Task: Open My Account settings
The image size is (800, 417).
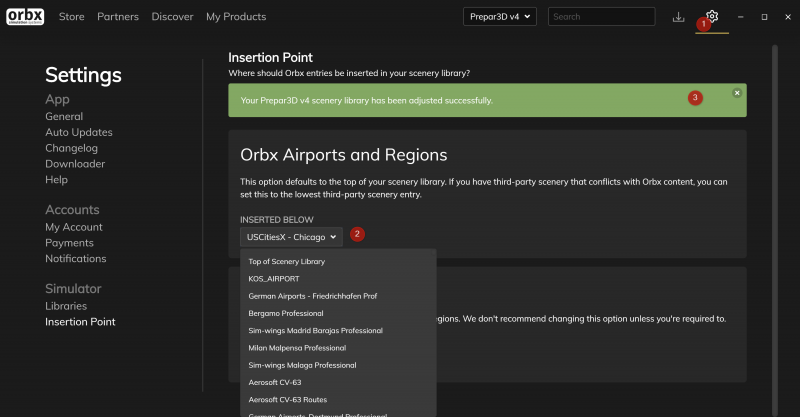Action: click(73, 227)
